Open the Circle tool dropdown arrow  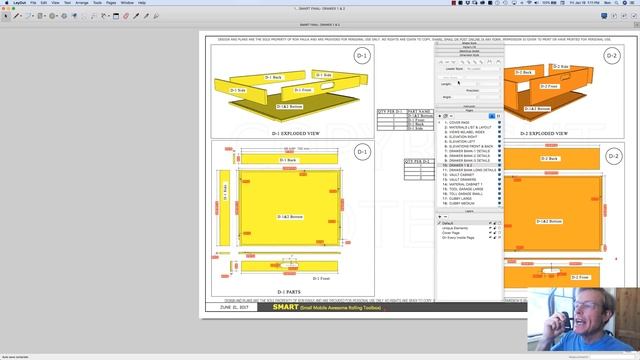pyautogui.click(x=57, y=16)
